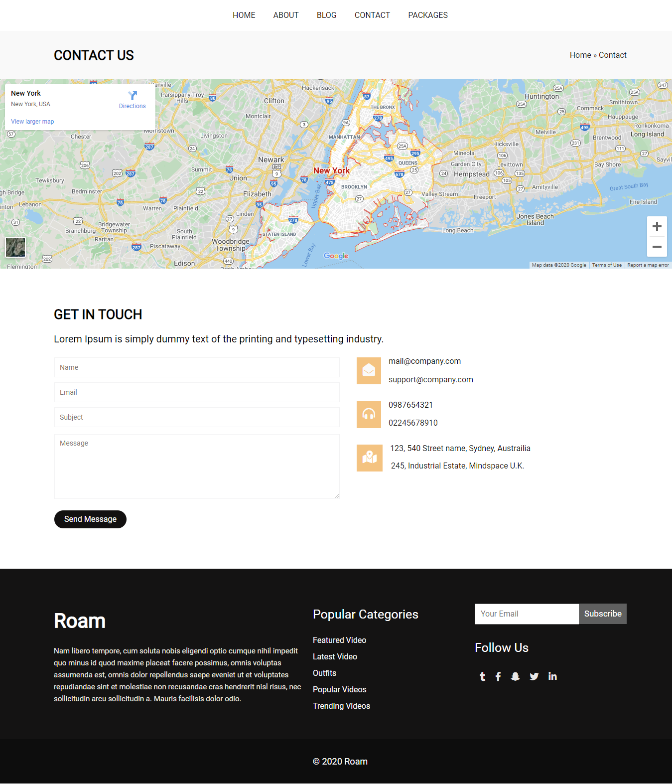
Task: Click the Send Message button
Action: (x=90, y=519)
